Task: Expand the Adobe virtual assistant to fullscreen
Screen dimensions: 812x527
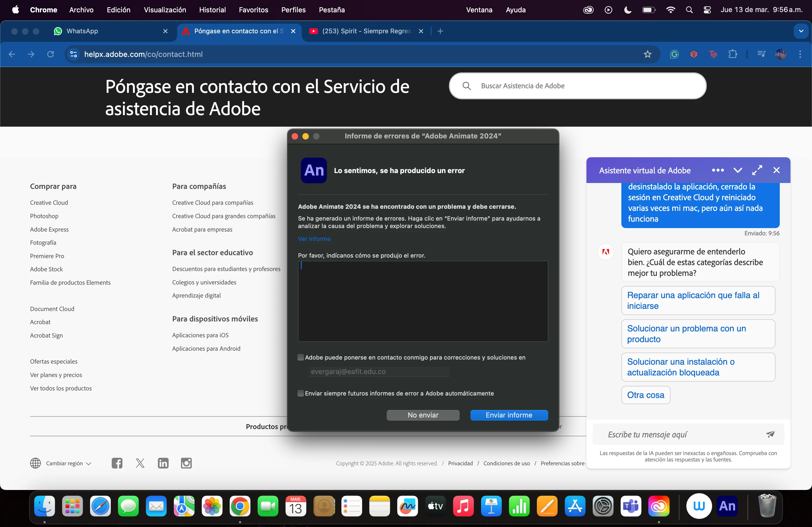Action: click(x=757, y=170)
